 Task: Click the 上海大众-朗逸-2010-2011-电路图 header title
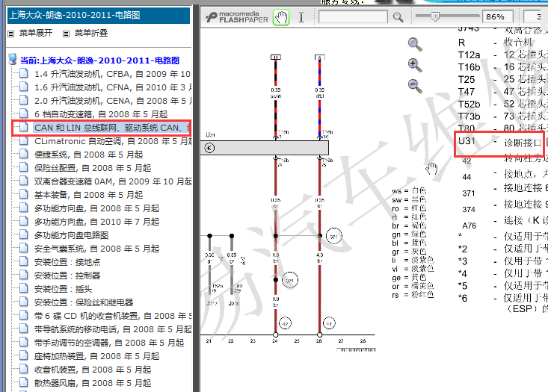click(x=75, y=15)
